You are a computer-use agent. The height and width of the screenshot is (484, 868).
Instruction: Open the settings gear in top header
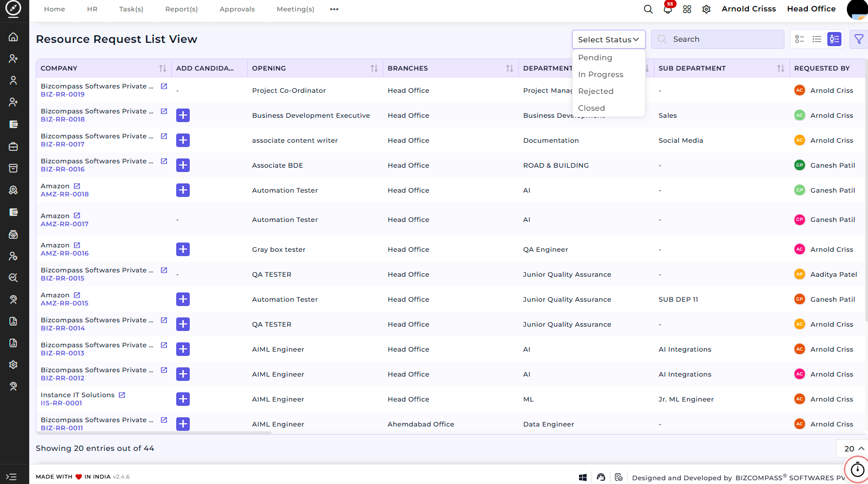tap(706, 9)
